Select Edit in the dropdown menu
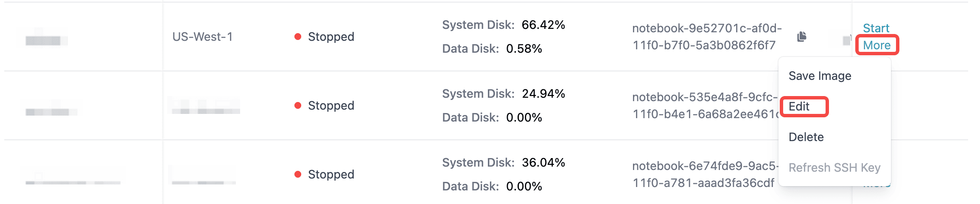Screen dimensions: 980x204 799,107
